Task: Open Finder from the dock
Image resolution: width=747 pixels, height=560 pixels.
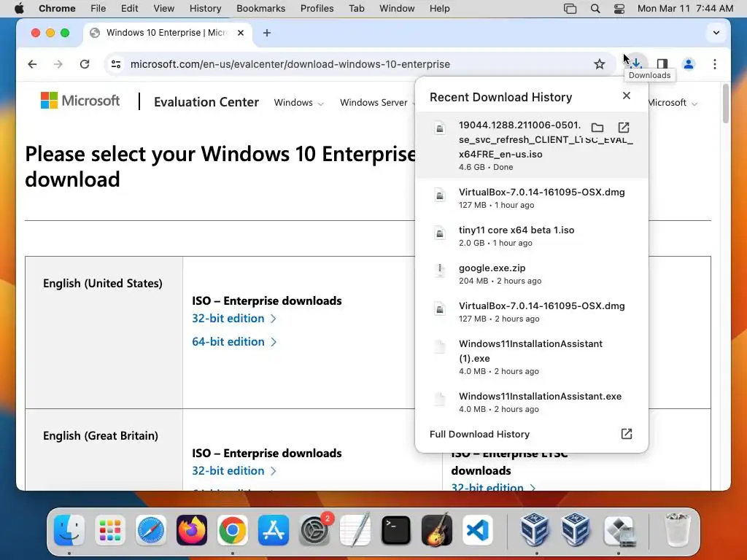Action: click(69, 530)
